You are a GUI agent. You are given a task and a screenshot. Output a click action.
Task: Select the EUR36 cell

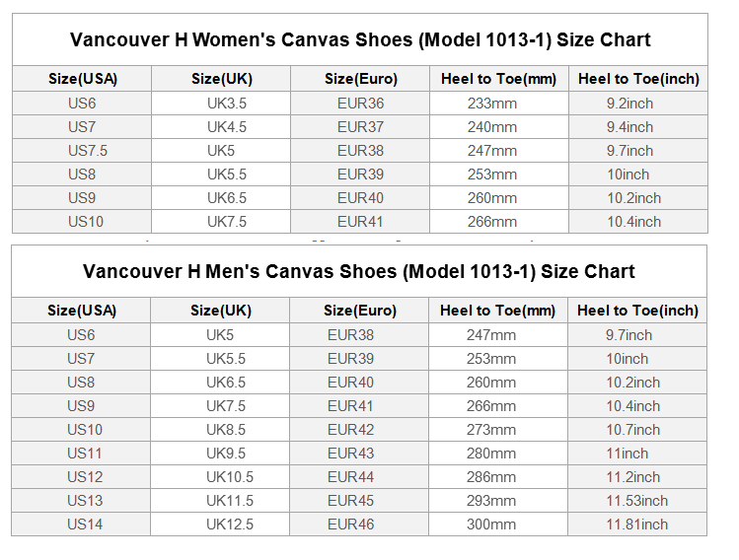point(360,104)
